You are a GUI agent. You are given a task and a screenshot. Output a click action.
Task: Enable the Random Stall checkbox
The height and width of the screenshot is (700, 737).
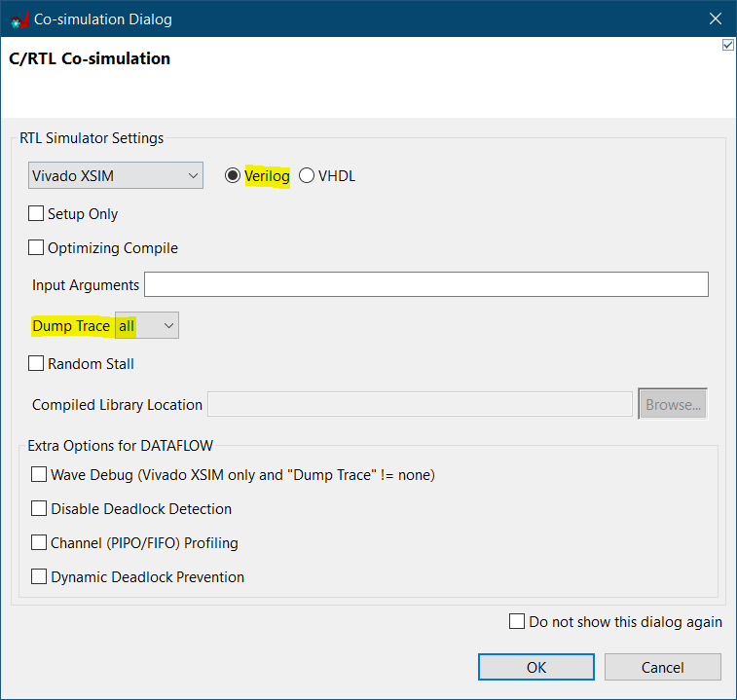click(x=36, y=363)
